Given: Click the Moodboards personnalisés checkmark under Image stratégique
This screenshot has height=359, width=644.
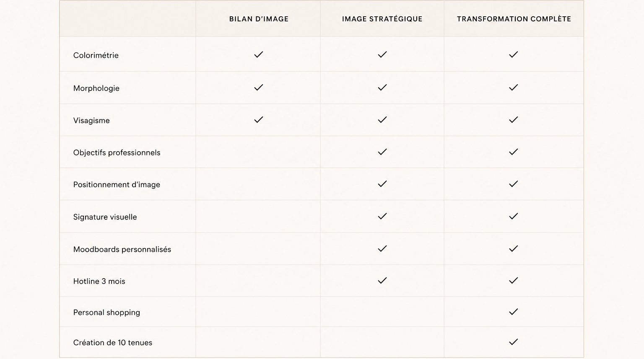Looking at the screenshot, I should tap(382, 249).
